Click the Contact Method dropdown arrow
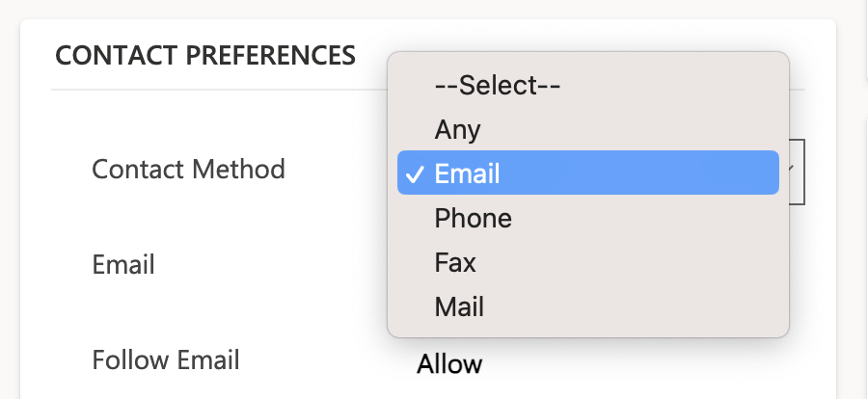This screenshot has width=868, height=399. coord(792,170)
